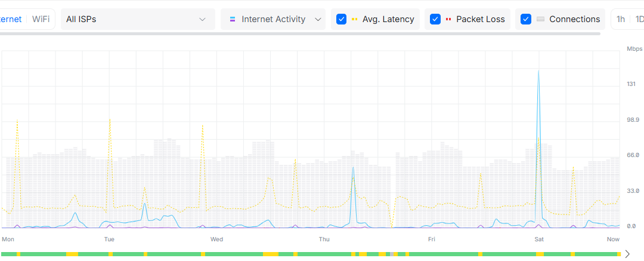644x261 pixels.
Task: Click the Mbps unit label
Action: (634, 49)
